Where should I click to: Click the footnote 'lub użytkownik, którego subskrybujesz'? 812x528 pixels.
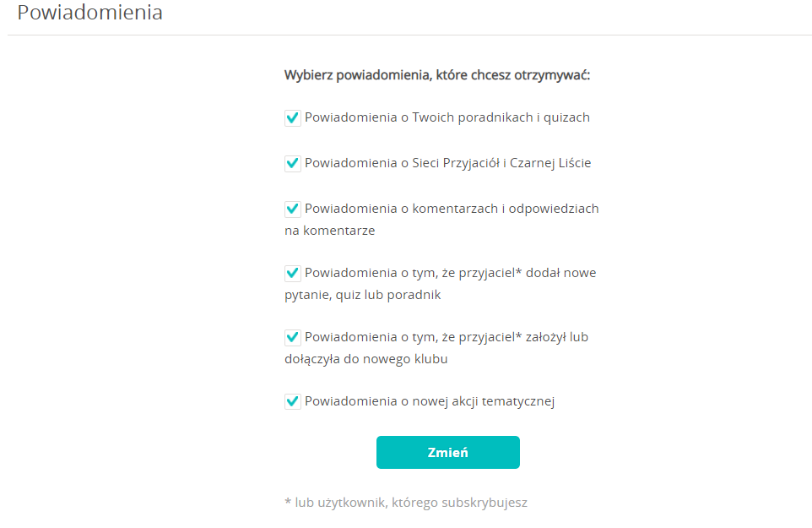click(411, 503)
